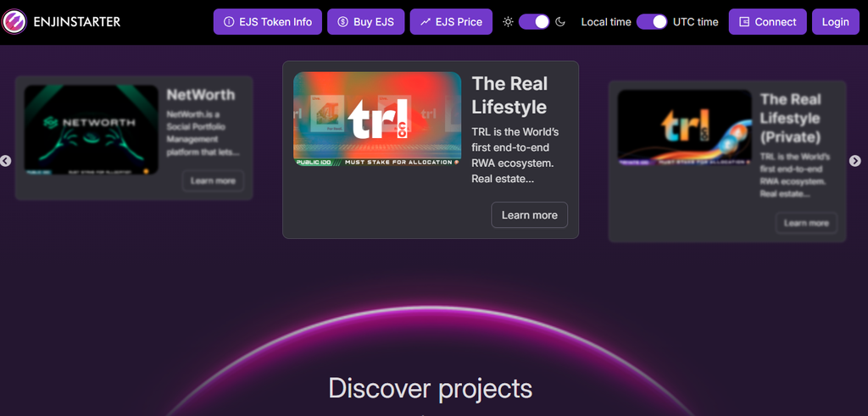This screenshot has height=416, width=868.
Task: Open EJS Token Info
Action: (x=267, y=22)
